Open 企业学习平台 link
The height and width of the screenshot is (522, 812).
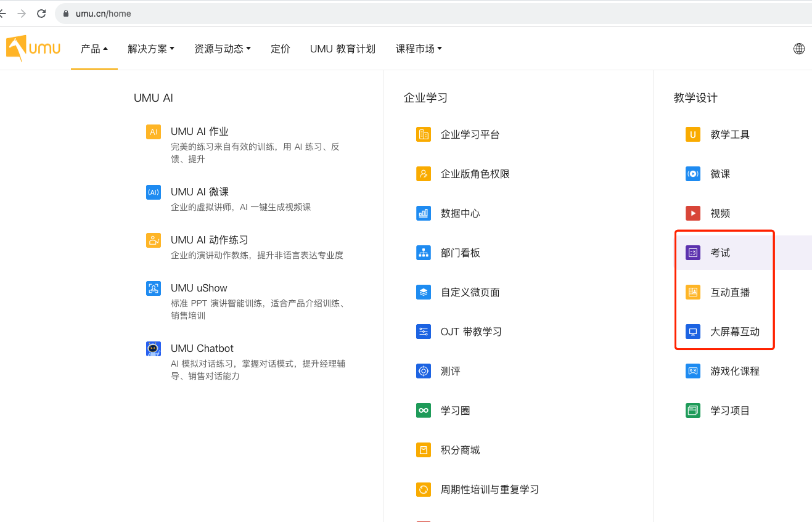click(x=470, y=134)
